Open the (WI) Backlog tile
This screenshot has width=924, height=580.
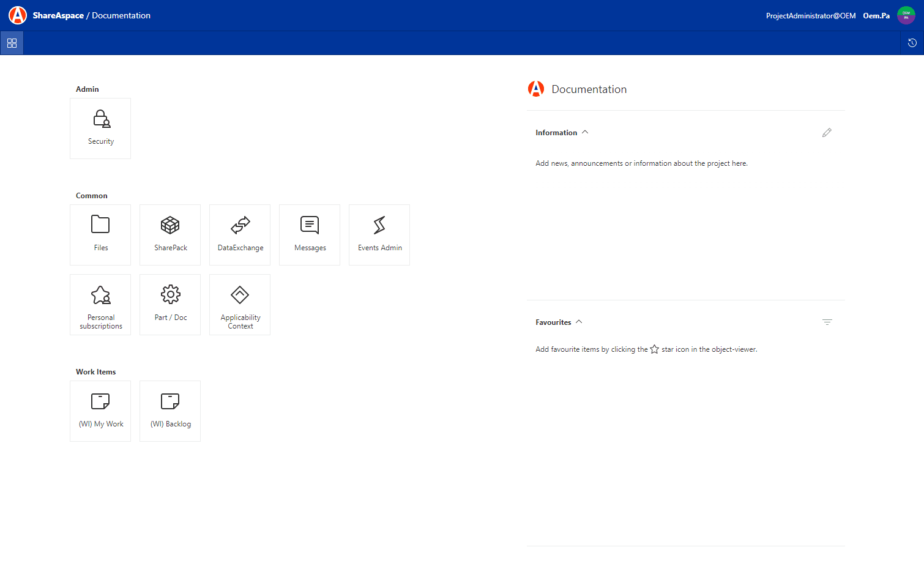click(170, 411)
